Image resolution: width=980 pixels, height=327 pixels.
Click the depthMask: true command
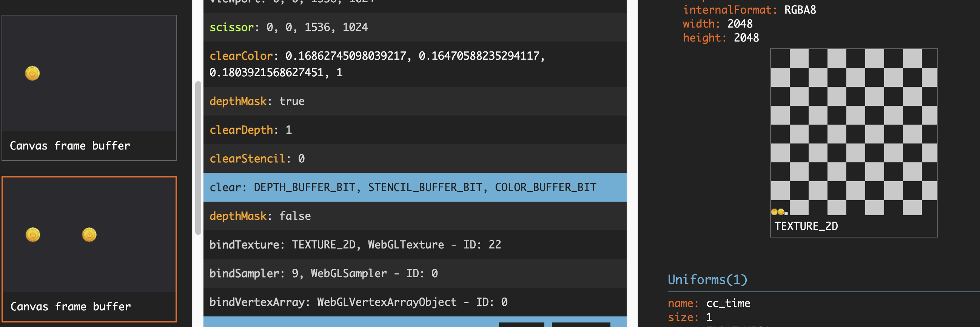pos(414,101)
